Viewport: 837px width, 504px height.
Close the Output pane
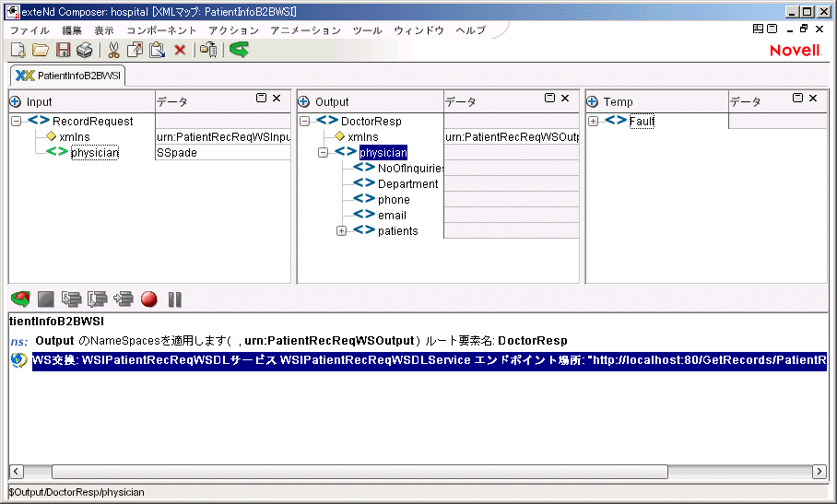click(x=565, y=98)
